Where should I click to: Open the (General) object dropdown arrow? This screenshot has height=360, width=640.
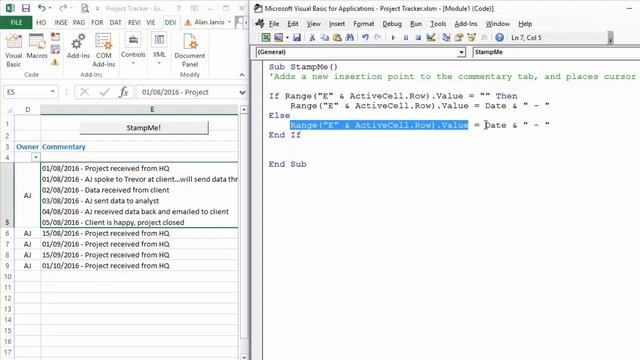click(461, 52)
